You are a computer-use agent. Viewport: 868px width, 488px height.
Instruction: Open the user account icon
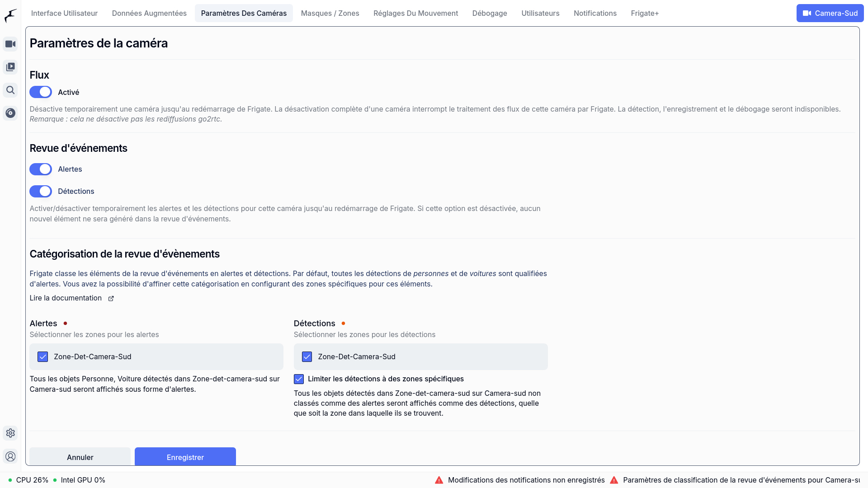click(10, 456)
